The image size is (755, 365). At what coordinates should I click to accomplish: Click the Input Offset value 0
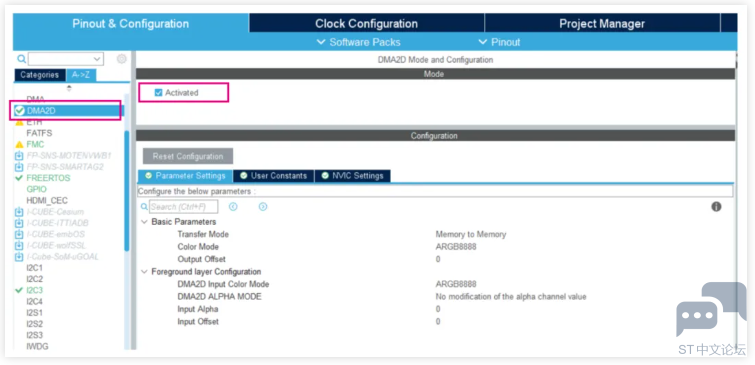coord(438,322)
